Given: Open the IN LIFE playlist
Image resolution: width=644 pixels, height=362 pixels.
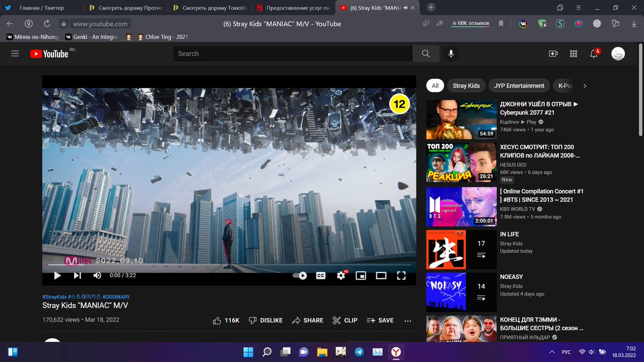Looking at the screenshot, I should (x=509, y=234).
